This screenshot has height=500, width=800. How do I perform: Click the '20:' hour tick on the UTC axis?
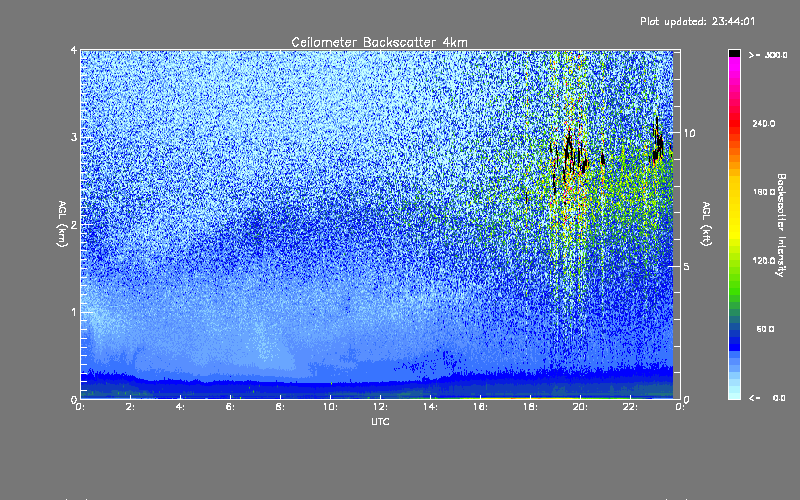click(580, 407)
